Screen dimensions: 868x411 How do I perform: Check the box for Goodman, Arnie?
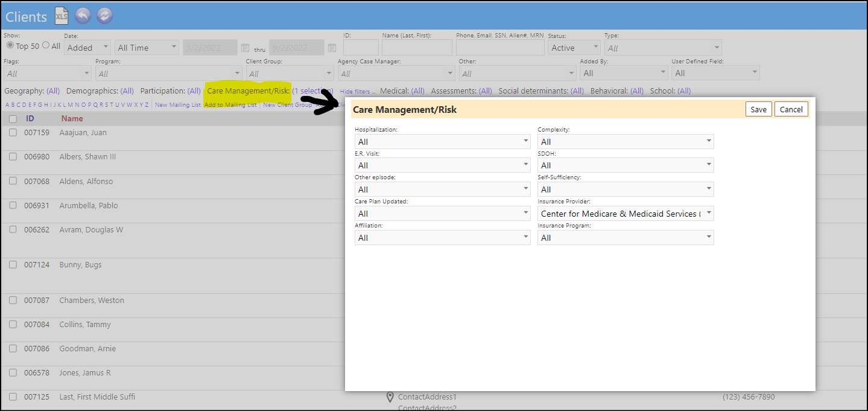click(x=13, y=349)
